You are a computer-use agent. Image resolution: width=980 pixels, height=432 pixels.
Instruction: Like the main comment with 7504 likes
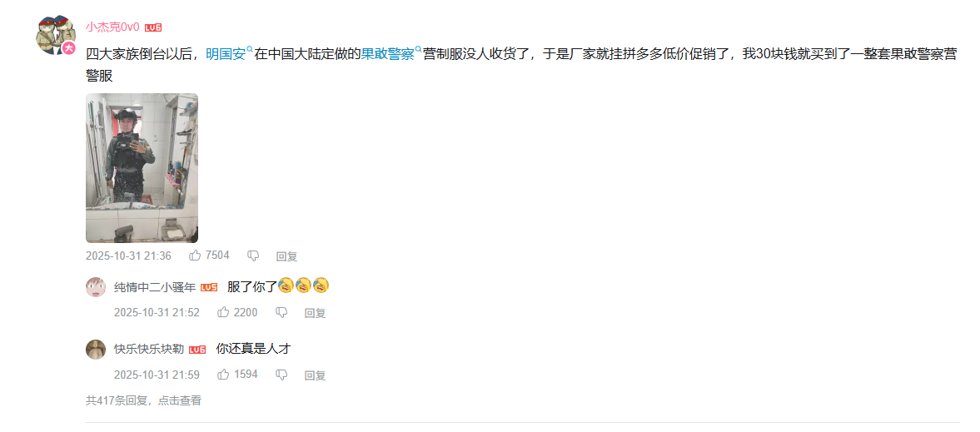(x=209, y=256)
